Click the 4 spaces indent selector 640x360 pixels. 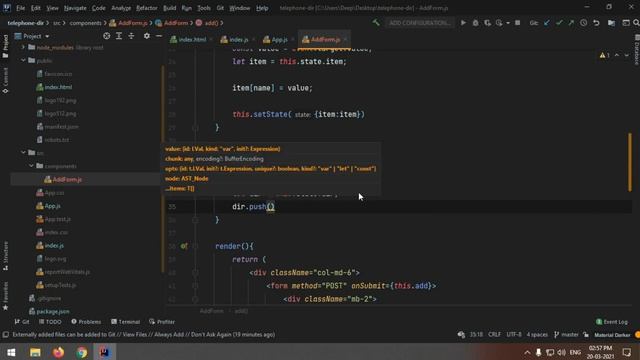pyautogui.click(x=537, y=334)
